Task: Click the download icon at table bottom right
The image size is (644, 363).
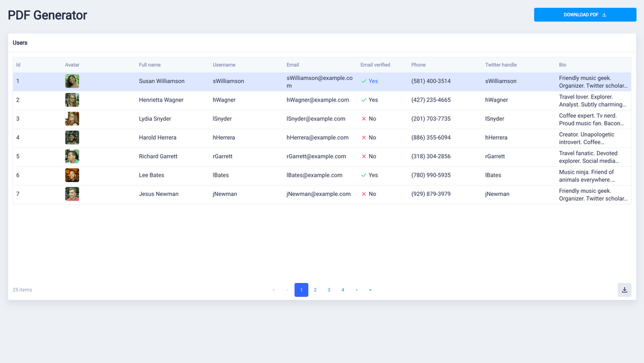Action: pyautogui.click(x=624, y=290)
